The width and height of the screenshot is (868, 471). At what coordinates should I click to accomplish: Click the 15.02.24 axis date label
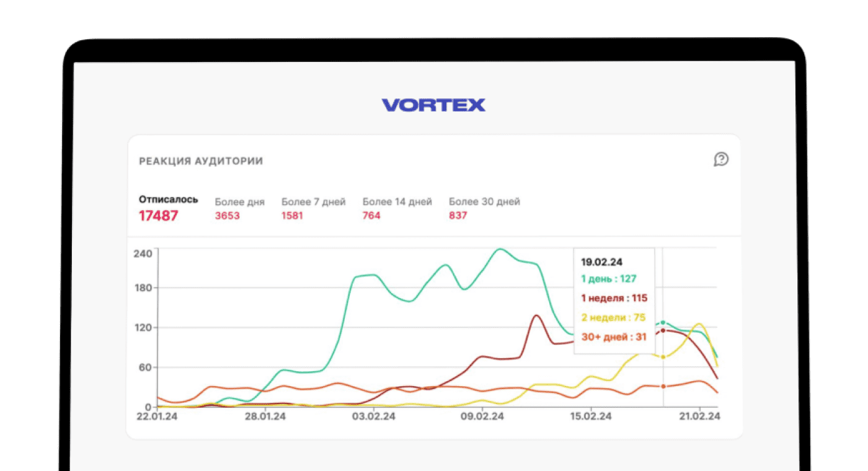(591, 417)
